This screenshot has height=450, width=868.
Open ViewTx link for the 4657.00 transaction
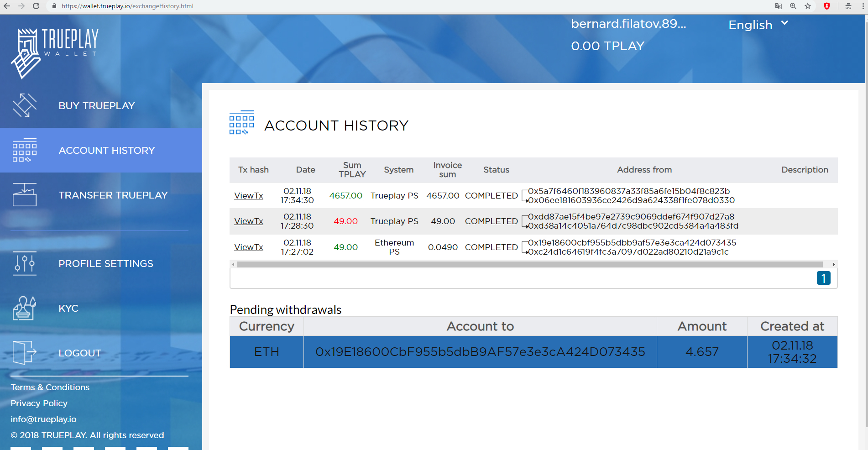point(249,195)
